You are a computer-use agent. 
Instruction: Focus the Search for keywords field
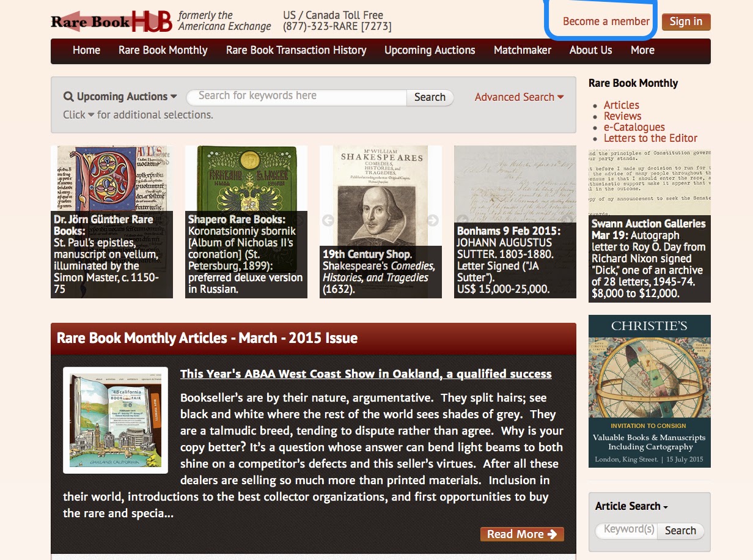click(x=296, y=97)
